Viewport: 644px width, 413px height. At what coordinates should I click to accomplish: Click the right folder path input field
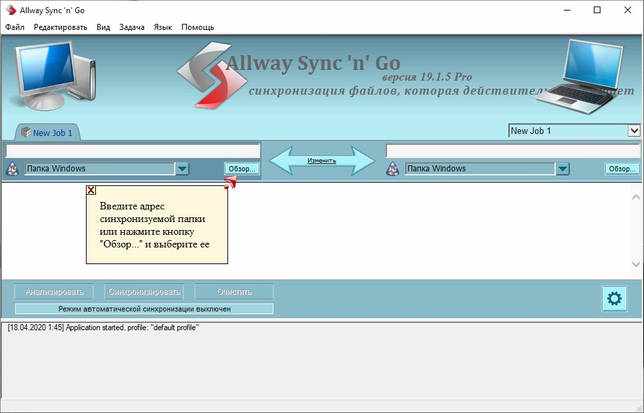(x=513, y=151)
